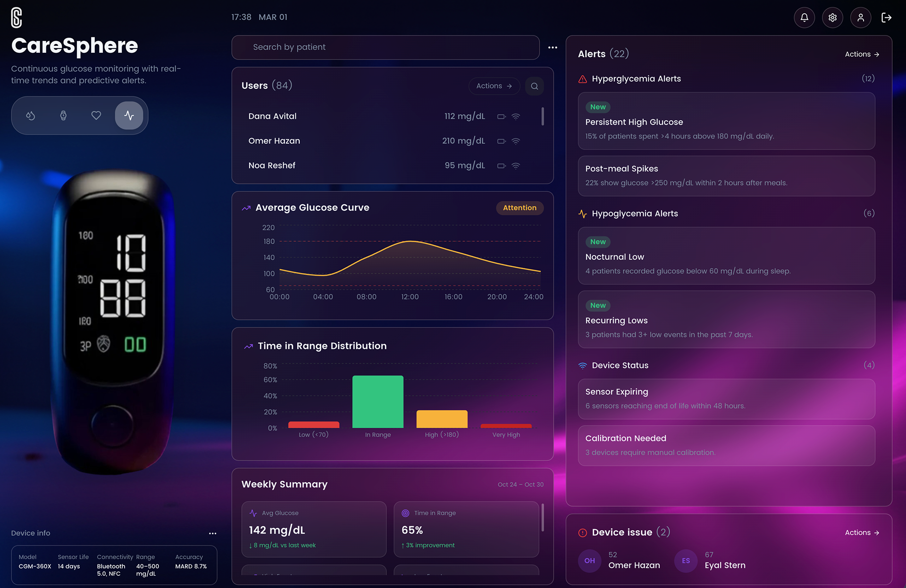
Task: Click the Users list scrollbar
Action: 543,116
